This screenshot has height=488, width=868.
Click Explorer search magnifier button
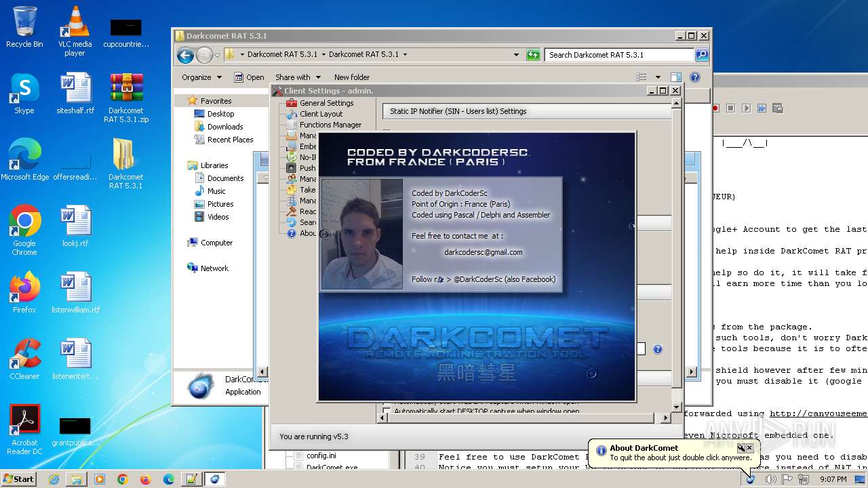pos(702,55)
